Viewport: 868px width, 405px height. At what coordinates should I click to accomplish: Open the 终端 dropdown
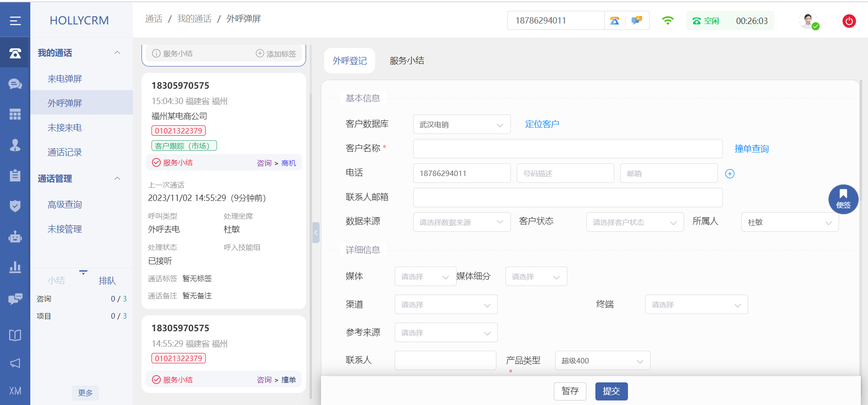pyautogui.click(x=696, y=305)
